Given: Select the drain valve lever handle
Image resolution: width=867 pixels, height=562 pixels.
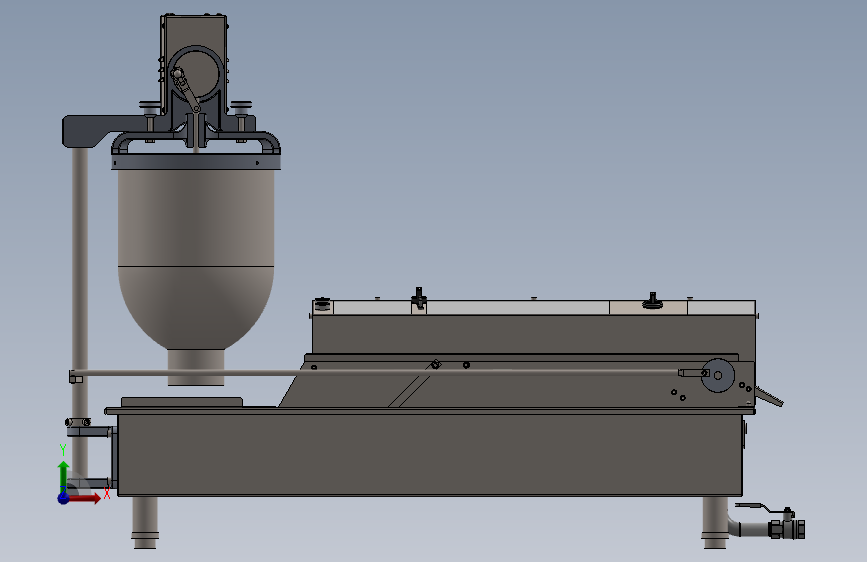Looking at the screenshot, I should pos(763,508).
